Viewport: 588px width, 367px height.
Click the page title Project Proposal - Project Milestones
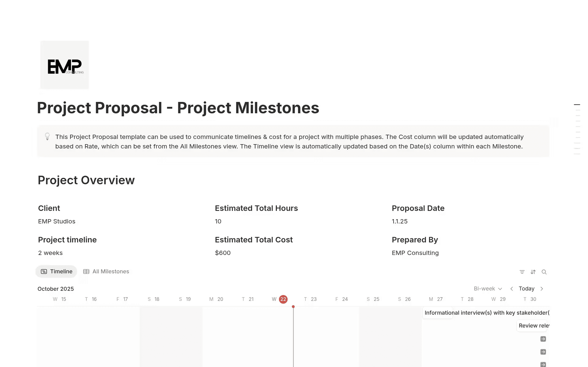click(x=178, y=108)
